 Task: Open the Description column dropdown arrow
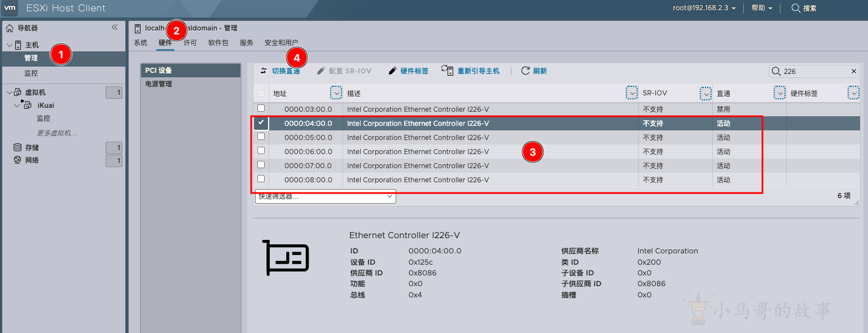click(632, 93)
